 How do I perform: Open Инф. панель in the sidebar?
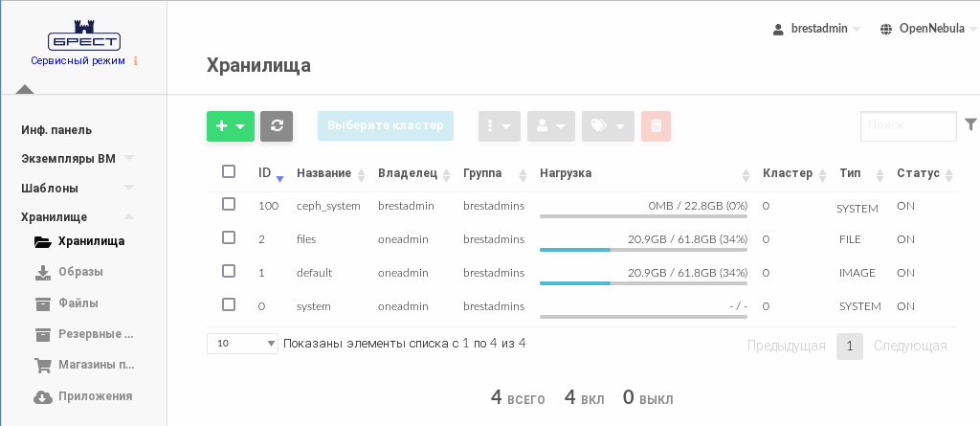tap(57, 130)
